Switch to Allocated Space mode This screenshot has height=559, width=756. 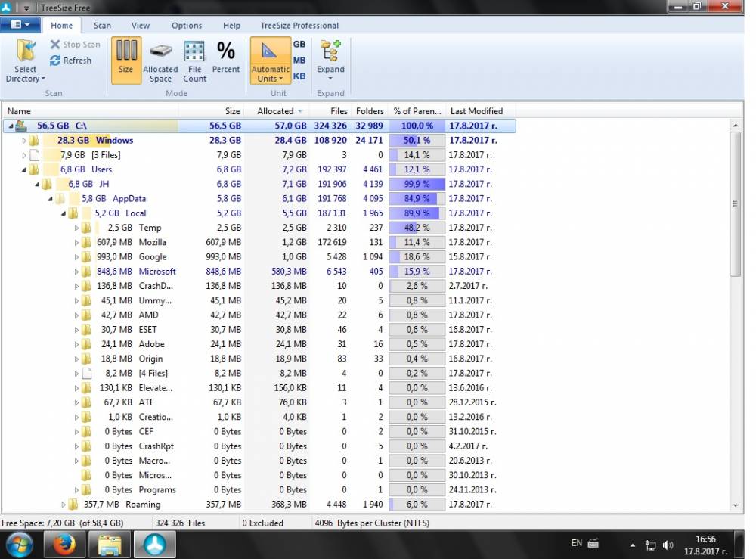(160, 61)
